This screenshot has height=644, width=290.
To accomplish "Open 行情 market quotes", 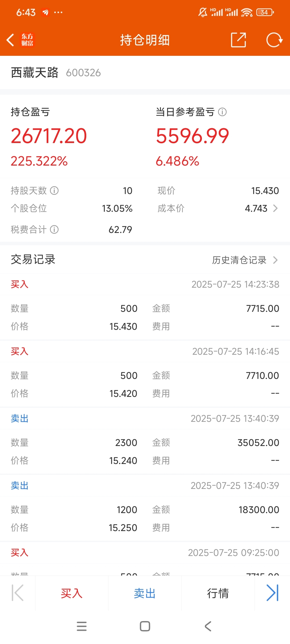I will (x=218, y=593).
